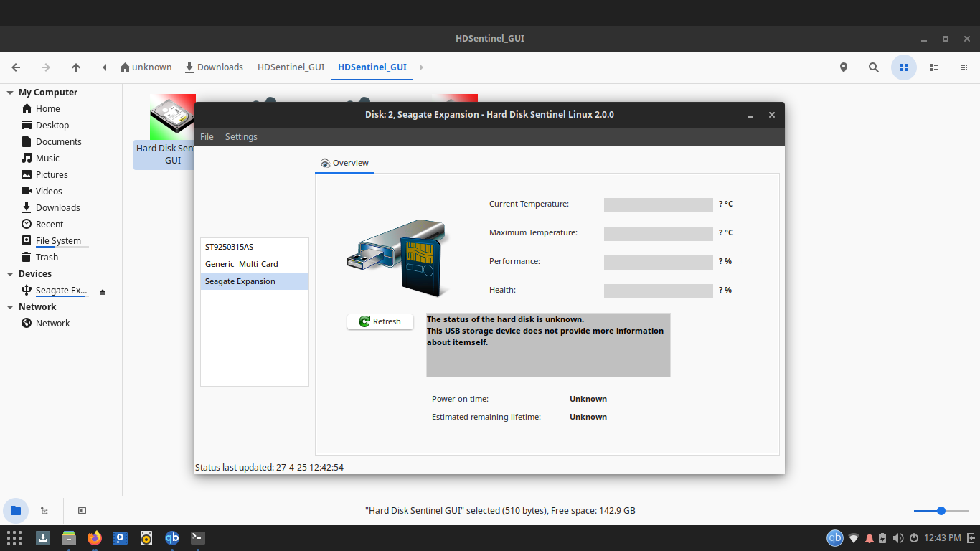Screen dimensions: 980x551
Task: Switch to compact view in file manager
Action: point(963,67)
